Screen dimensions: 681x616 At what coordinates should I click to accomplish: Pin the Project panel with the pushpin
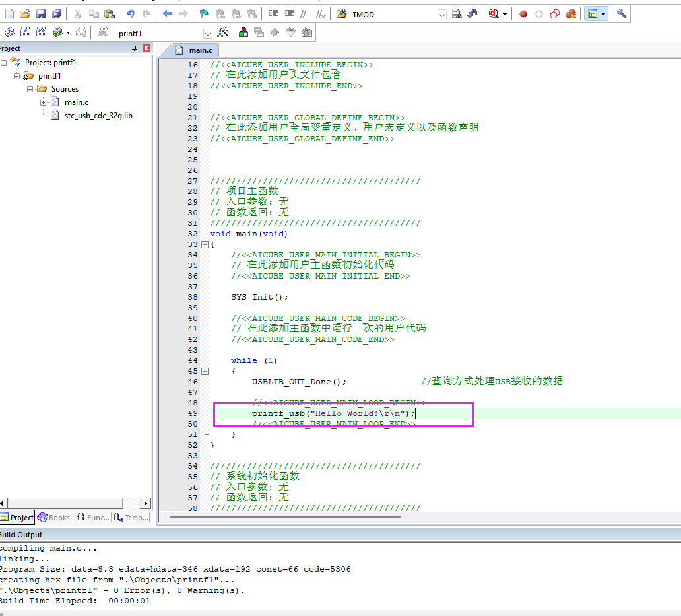(x=134, y=48)
